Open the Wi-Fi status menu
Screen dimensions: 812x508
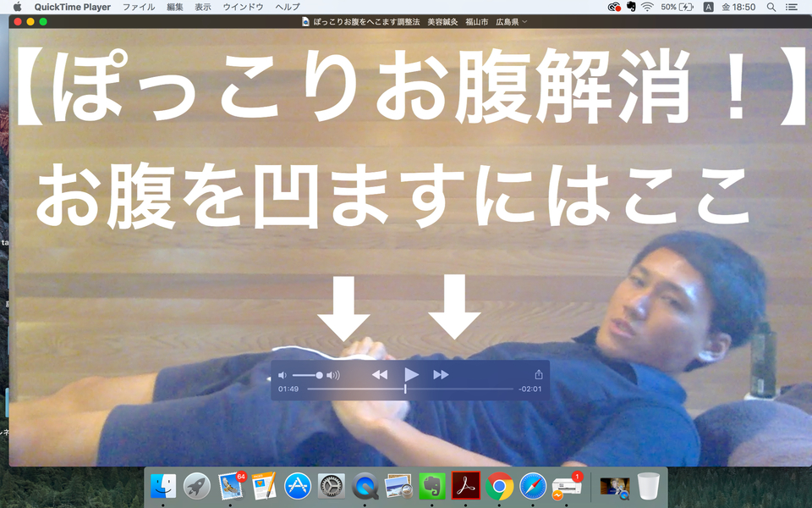point(647,7)
